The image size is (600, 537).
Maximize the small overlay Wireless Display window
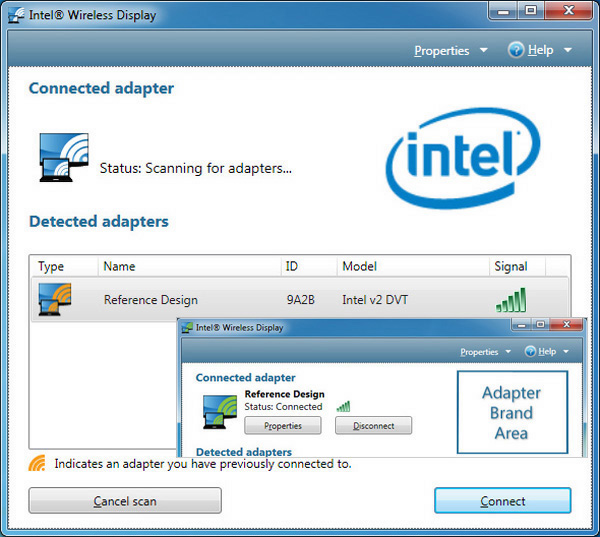(540, 325)
